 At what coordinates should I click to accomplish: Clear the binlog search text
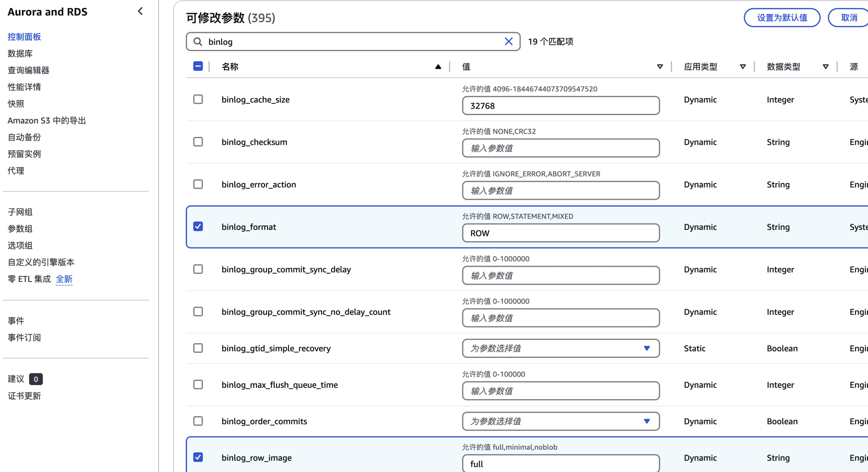(x=508, y=41)
